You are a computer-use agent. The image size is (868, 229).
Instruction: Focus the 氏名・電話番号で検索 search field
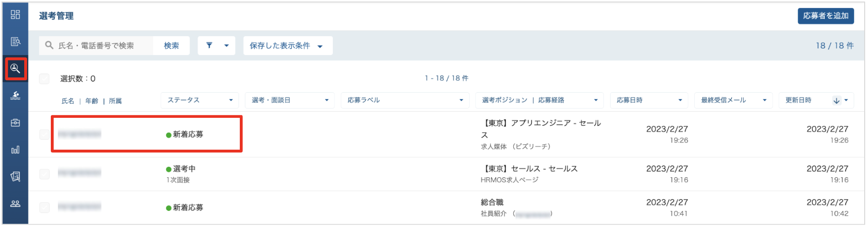click(x=96, y=46)
